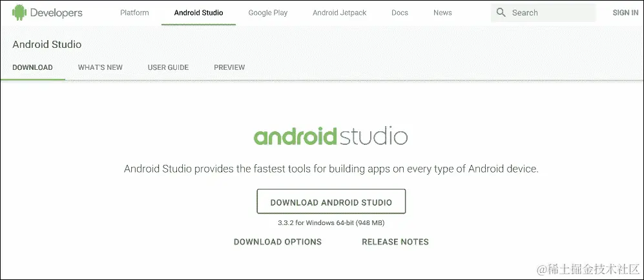Image resolution: width=644 pixels, height=280 pixels.
Task: Go to Google Play section
Action: [268, 13]
